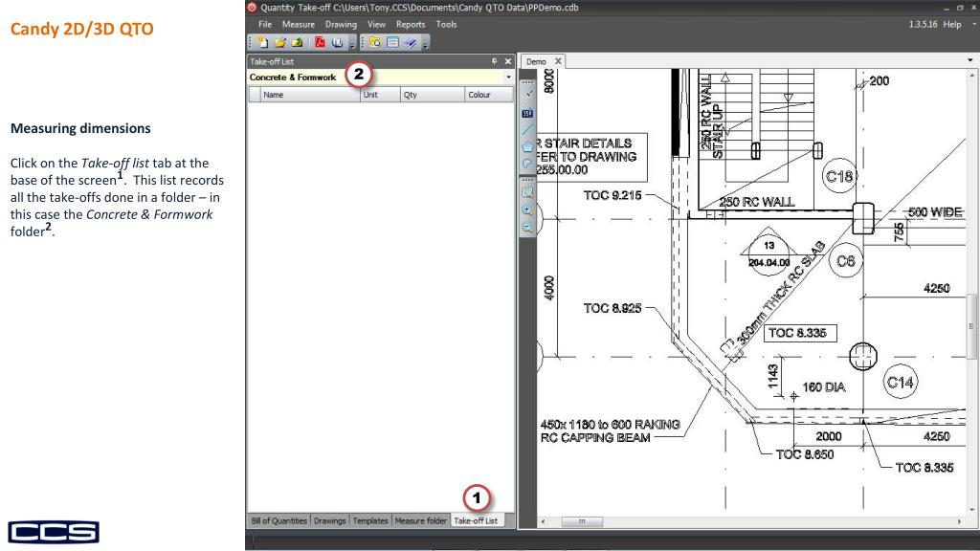Screen dimensions: 980x551
Task: Switch to the Measure folder tab
Action: (x=421, y=520)
